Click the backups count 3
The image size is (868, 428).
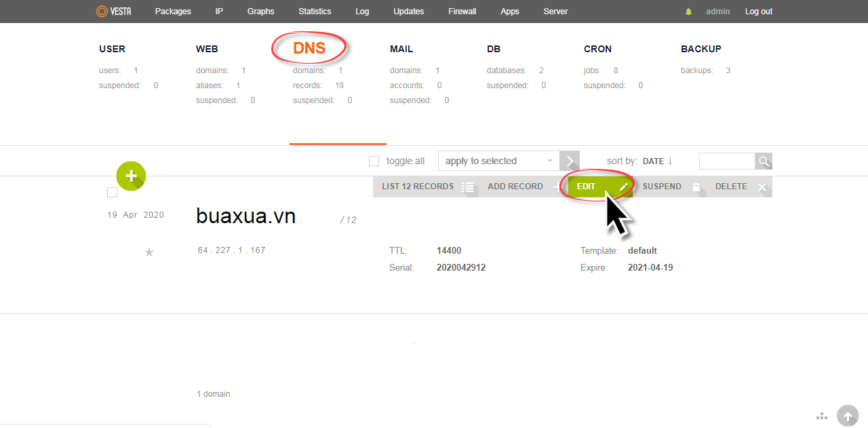(728, 71)
